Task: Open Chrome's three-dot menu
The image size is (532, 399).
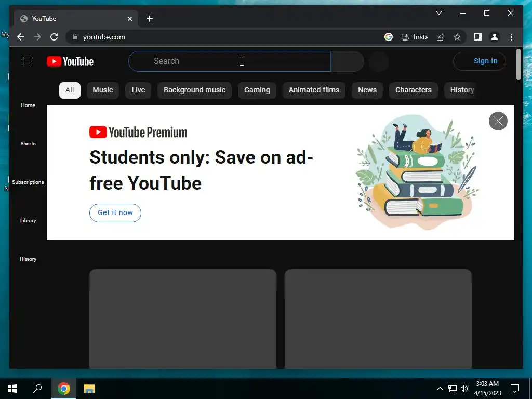Action: (x=511, y=37)
